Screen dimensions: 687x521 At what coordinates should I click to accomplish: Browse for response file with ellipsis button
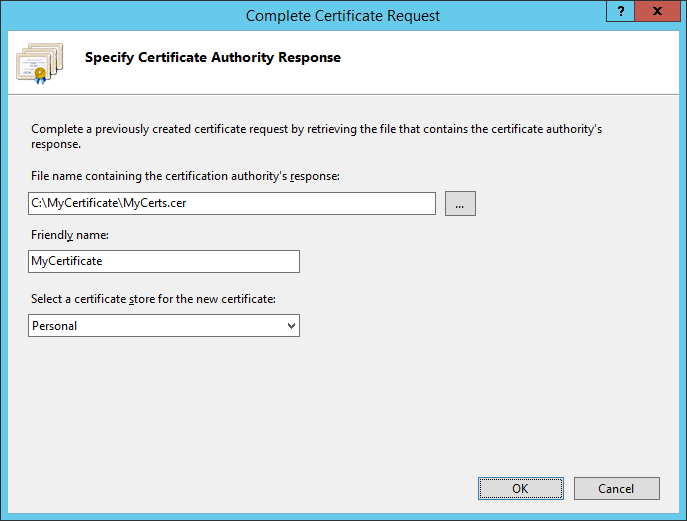460,203
